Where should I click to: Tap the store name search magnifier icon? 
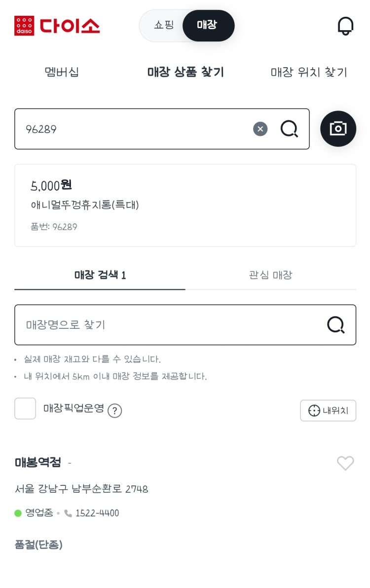[335, 325]
